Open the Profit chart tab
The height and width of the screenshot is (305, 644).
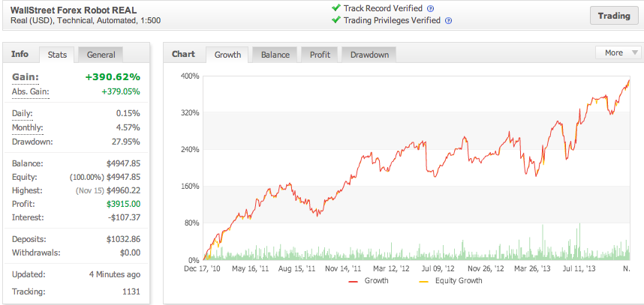click(x=320, y=55)
